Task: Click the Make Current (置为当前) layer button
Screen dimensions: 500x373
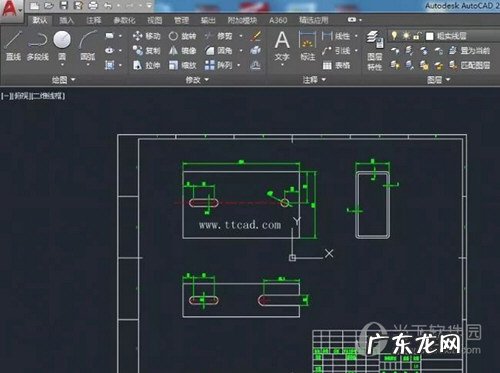Action: (x=469, y=51)
